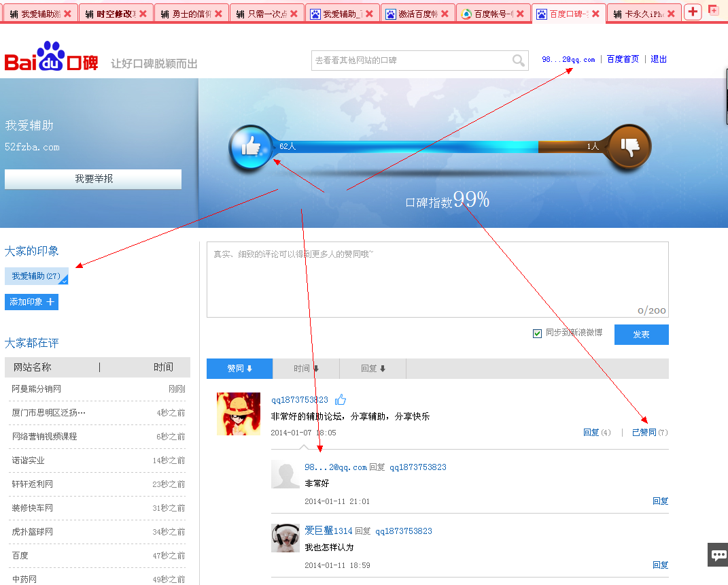Toggle the 我爱辅助 (27) impression tag
This screenshot has width=728, height=585.
tap(36, 276)
